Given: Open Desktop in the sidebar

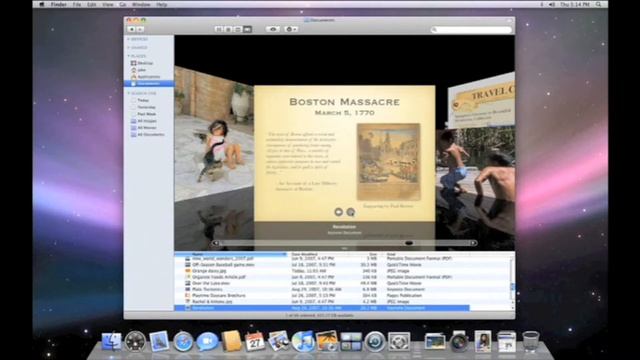Looking at the screenshot, I should (142, 63).
